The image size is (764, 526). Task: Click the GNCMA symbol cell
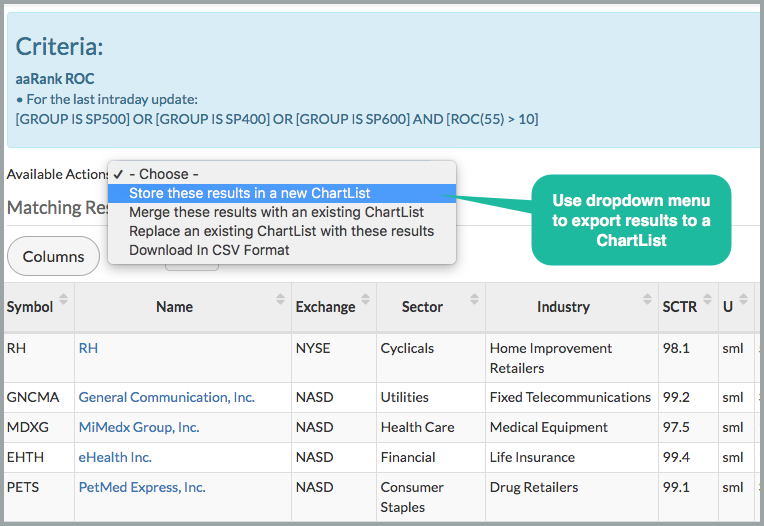click(x=33, y=397)
